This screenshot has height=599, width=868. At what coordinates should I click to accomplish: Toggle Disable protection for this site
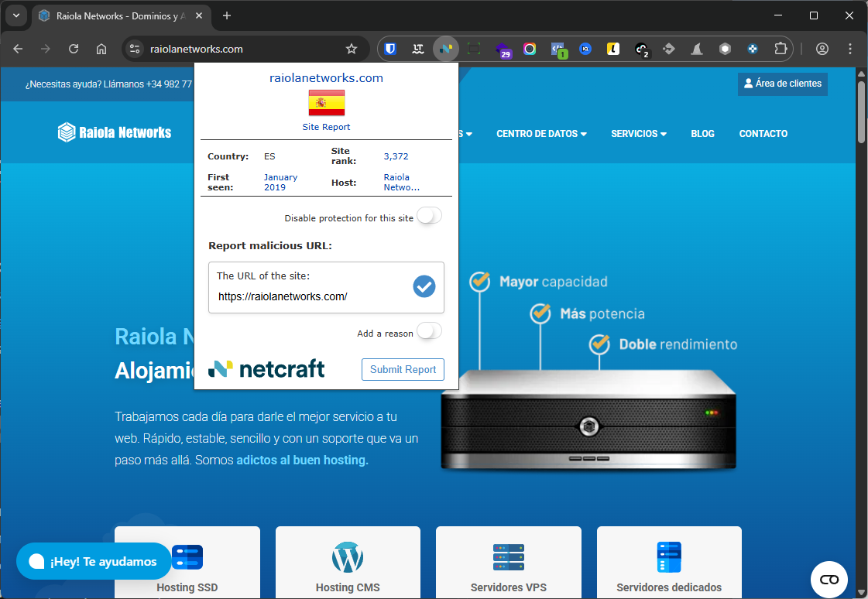pyautogui.click(x=430, y=216)
